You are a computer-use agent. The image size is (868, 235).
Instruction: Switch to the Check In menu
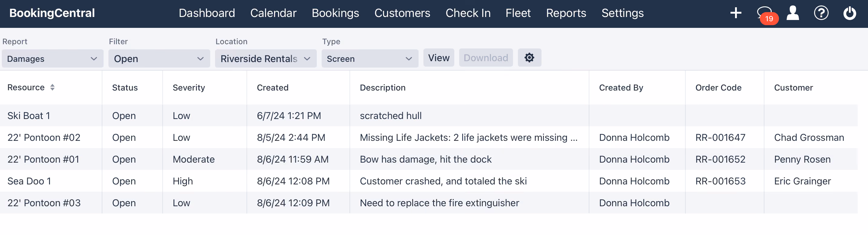coord(468,13)
